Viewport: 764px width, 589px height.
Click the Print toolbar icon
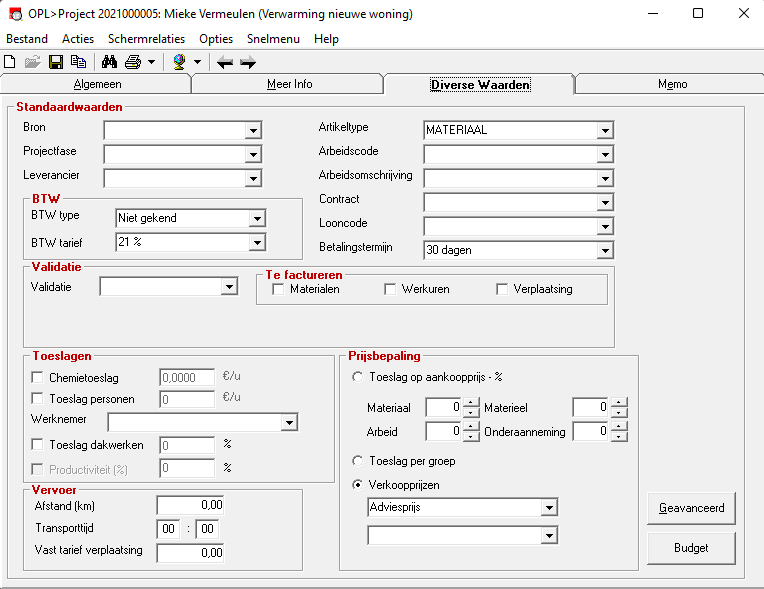click(133, 62)
